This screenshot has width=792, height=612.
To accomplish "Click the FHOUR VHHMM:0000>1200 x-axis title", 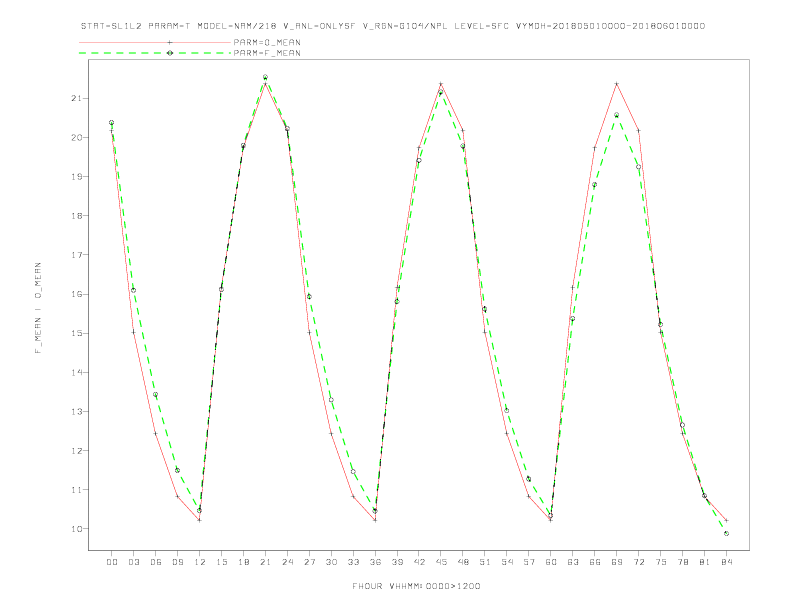I will tap(416, 586).
